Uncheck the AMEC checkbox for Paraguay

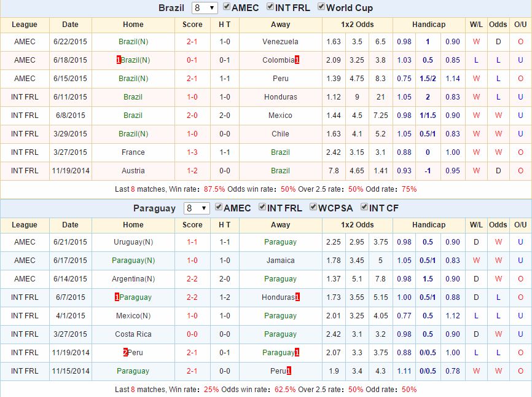[x=219, y=207]
